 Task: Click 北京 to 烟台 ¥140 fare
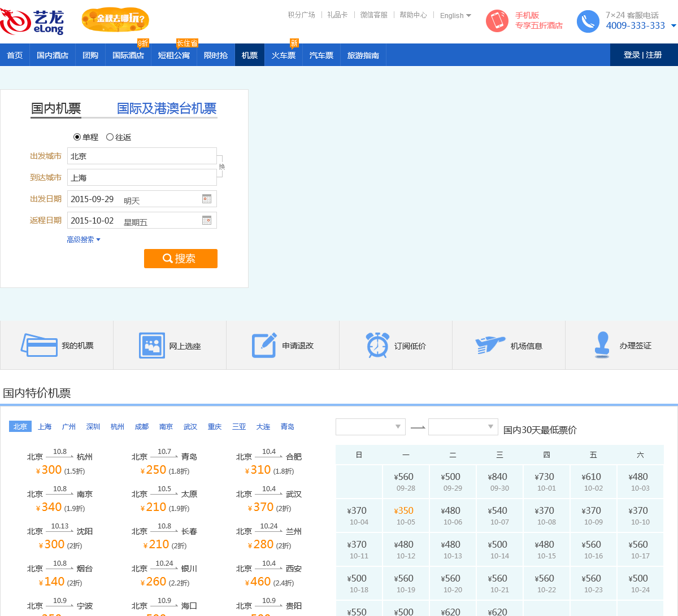(x=60, y=575)
